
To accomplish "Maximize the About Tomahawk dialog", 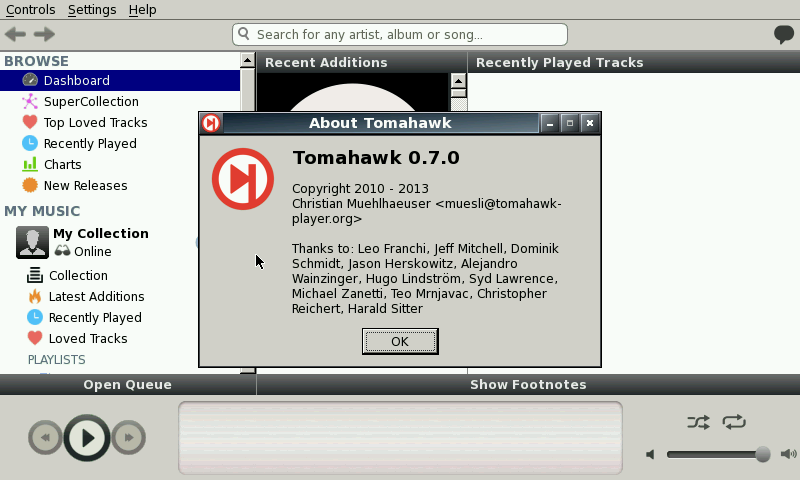I will point(570,123).
